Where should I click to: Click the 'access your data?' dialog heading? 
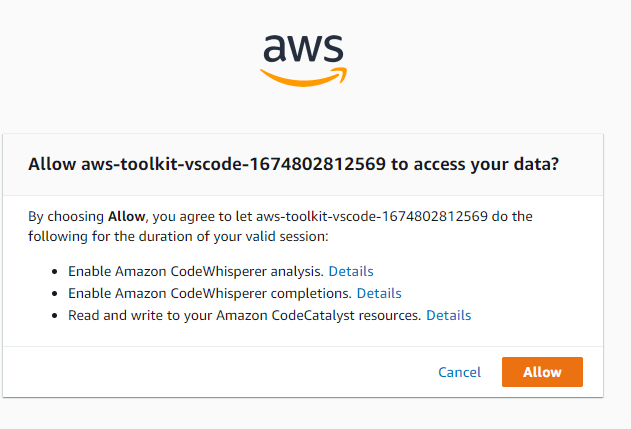(x=293, y=164)
